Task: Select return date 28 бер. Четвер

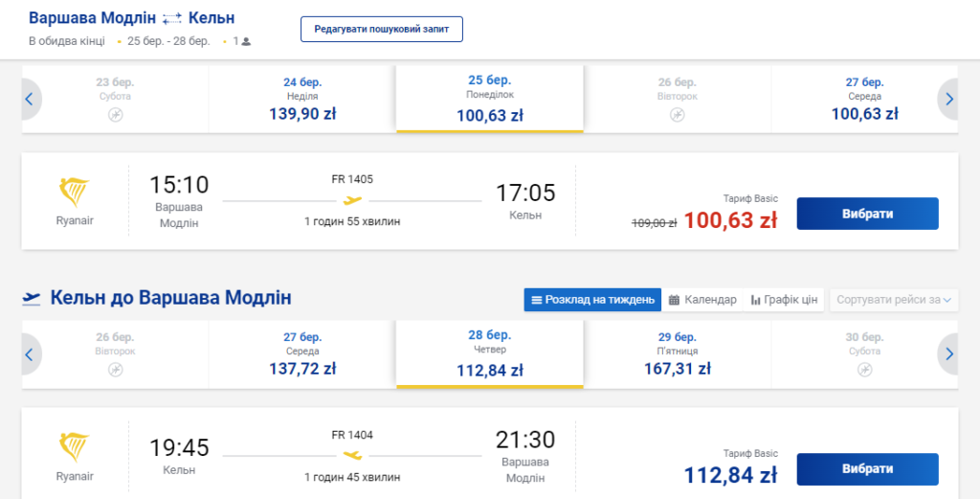Action: [489, 354]
